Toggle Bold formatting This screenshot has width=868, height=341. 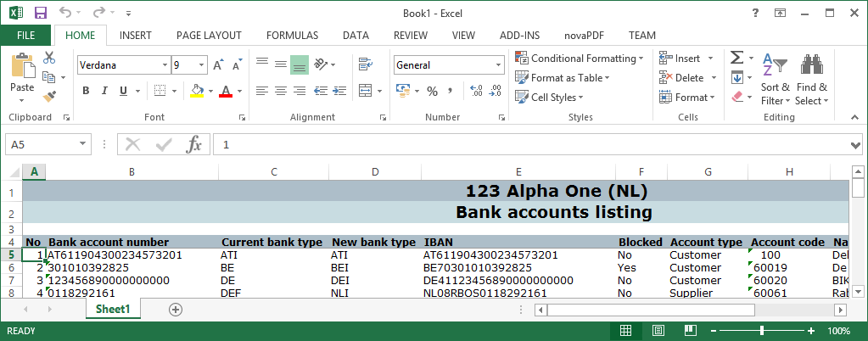point(86,91)
